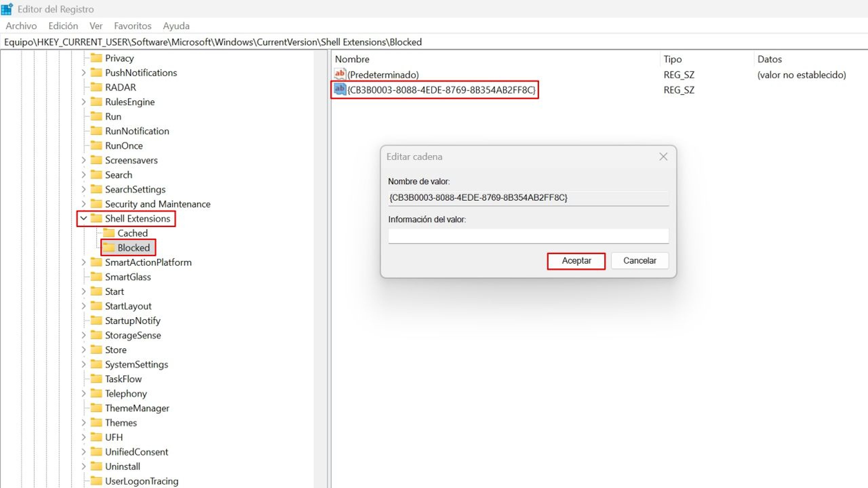
Task: Expand the SystemSettings key
Action: coord(84,364)
